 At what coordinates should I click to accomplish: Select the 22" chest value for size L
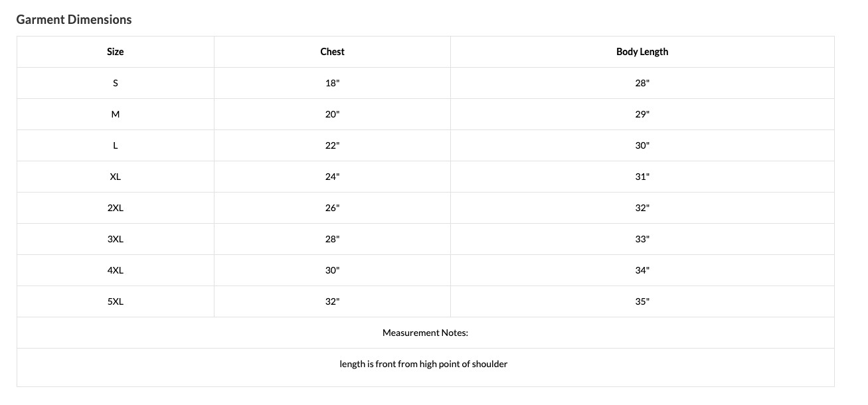pyautogui.click(x=332, y=145)
